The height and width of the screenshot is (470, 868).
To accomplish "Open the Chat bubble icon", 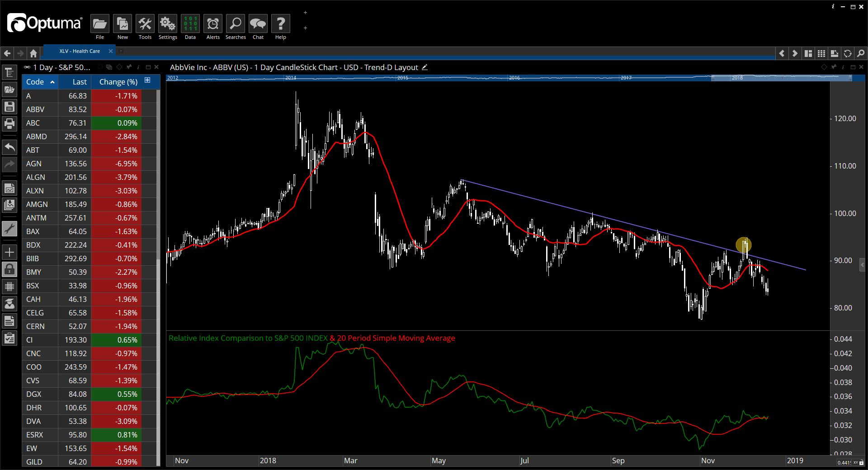I will pyautogui.click(x=258, y=23).
